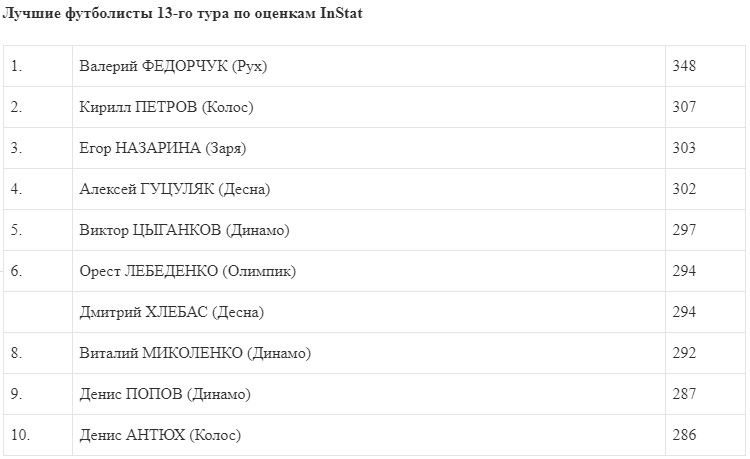Image resolution: width=750 pixels, height=459 pixels.
Task: Select the score 303
Action: (684, 148)
